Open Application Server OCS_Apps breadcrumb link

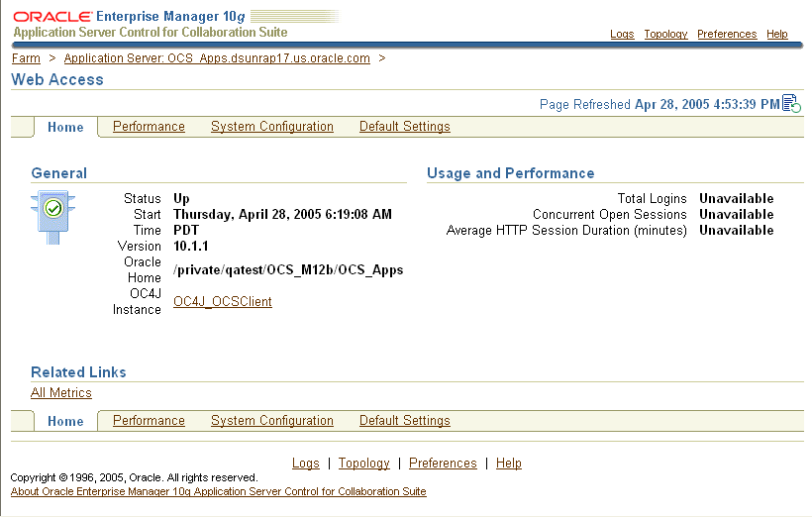[x=217, y=58]
